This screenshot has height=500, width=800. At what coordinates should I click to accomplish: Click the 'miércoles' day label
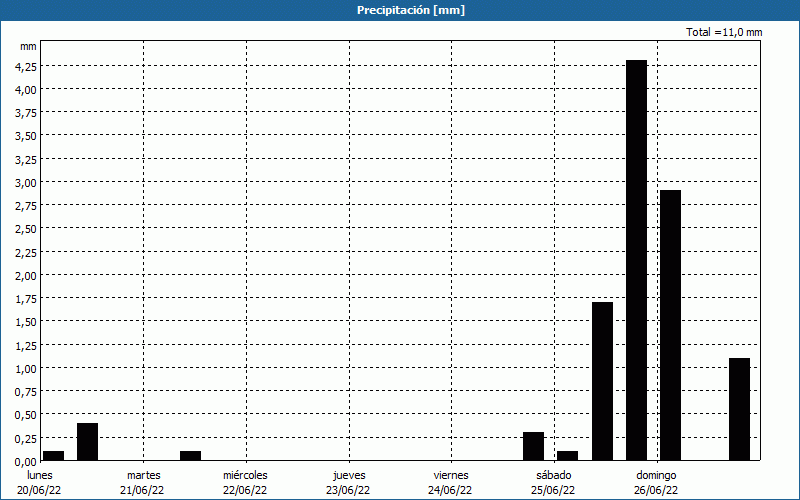(245, 475)
